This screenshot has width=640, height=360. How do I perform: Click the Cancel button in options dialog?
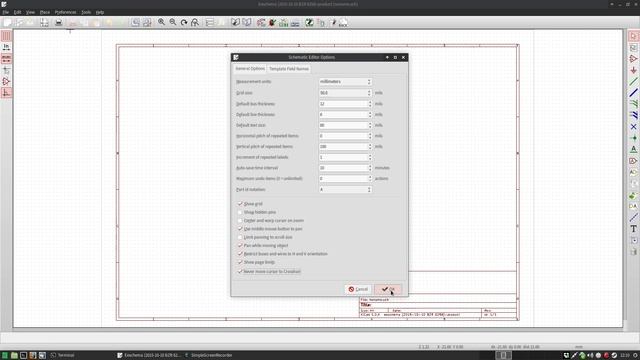pyautogui.click(x=358, y=289)
